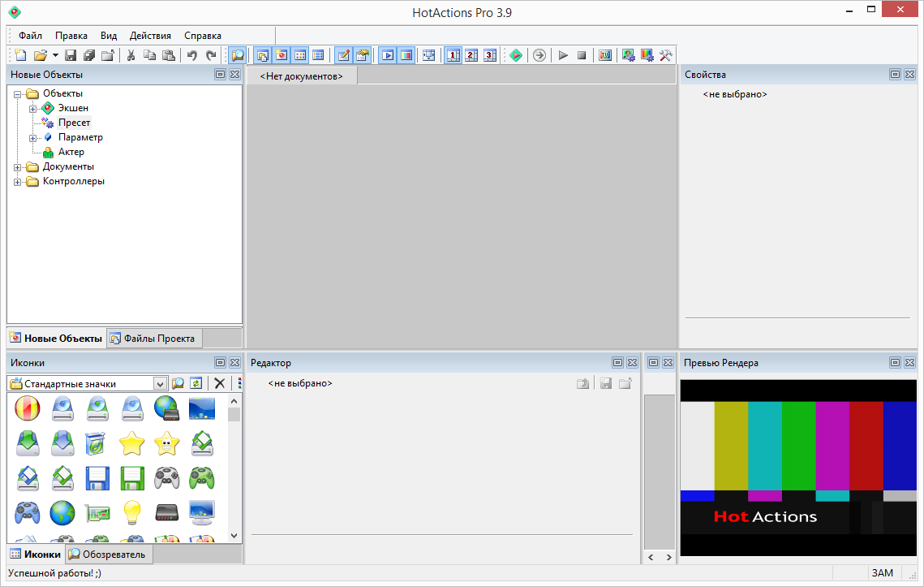Switch to layout 1 in toolbar
The width and height of the screenshot is (924, 587).
click(x=453, y=55)
